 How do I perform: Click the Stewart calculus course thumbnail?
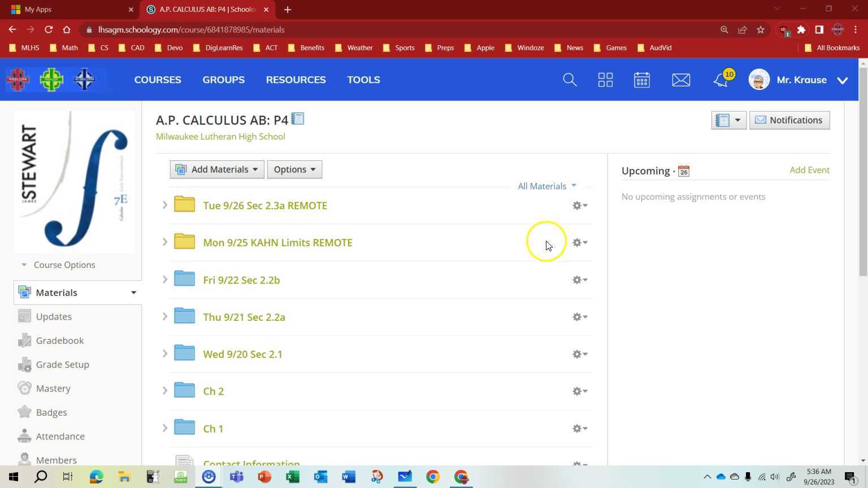(x=74, y=181)
